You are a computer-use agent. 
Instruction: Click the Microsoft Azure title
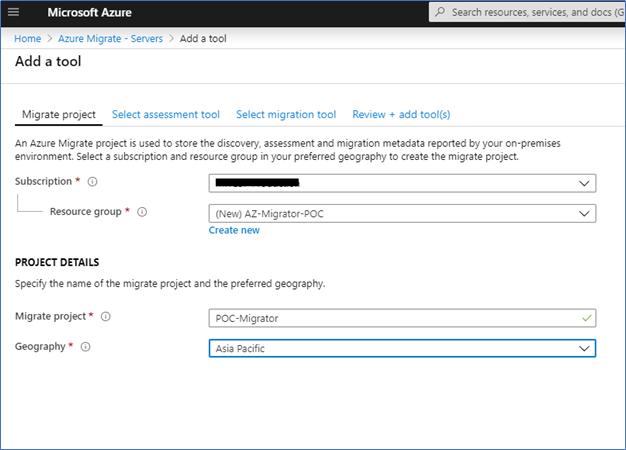[x=89, y=12]
